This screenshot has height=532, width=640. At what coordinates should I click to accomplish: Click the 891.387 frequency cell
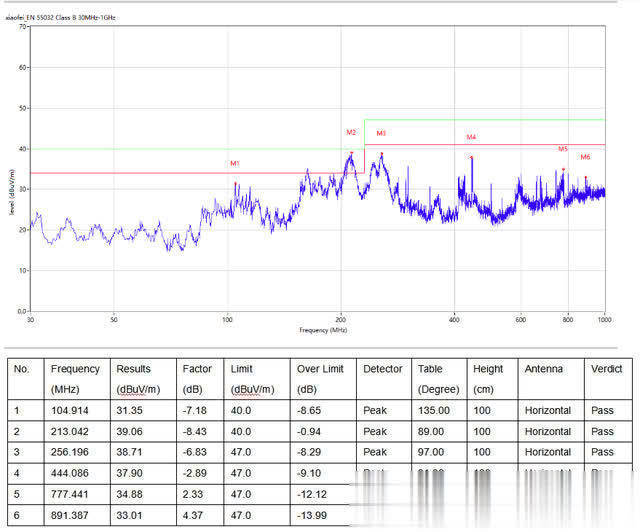pos(70,515)
